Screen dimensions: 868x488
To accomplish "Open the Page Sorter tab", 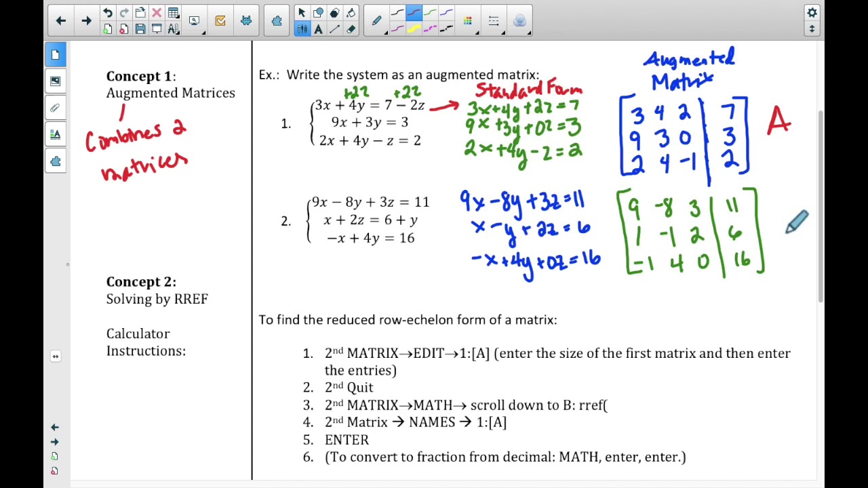I will pyautogui.click(x=56, y=54).
